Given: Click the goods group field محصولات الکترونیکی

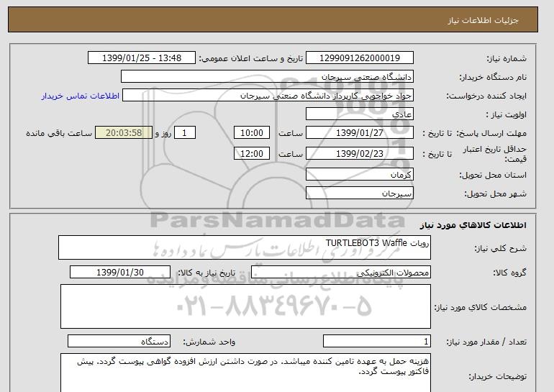Looking at the screenshot, I should click(340, 273).
